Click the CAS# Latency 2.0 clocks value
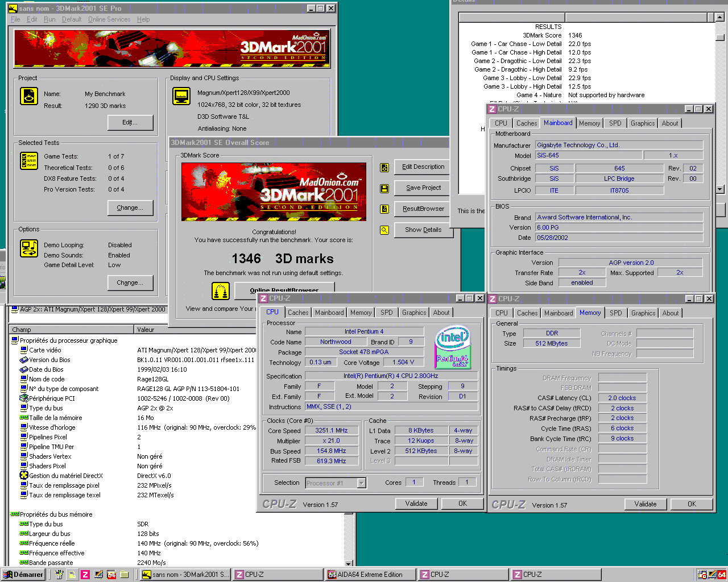Image resolution: width=728 pixels, height=582 pixels. [x=622, y=398]
